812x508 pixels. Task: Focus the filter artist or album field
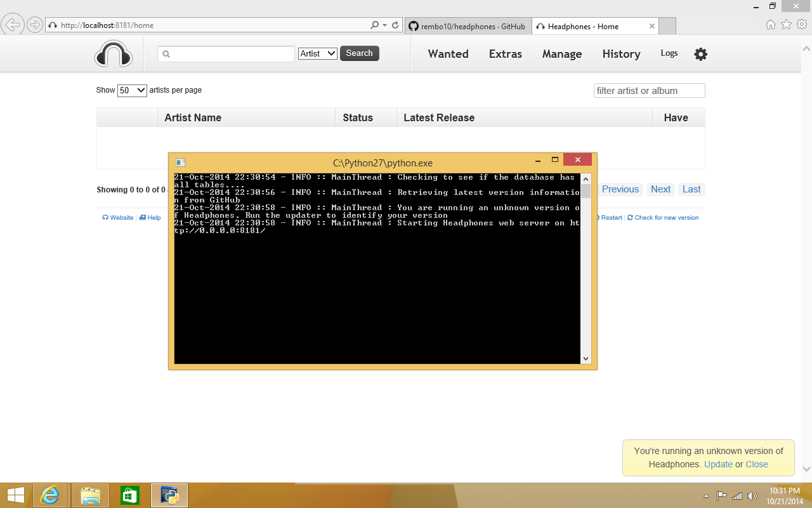point(649,90)
